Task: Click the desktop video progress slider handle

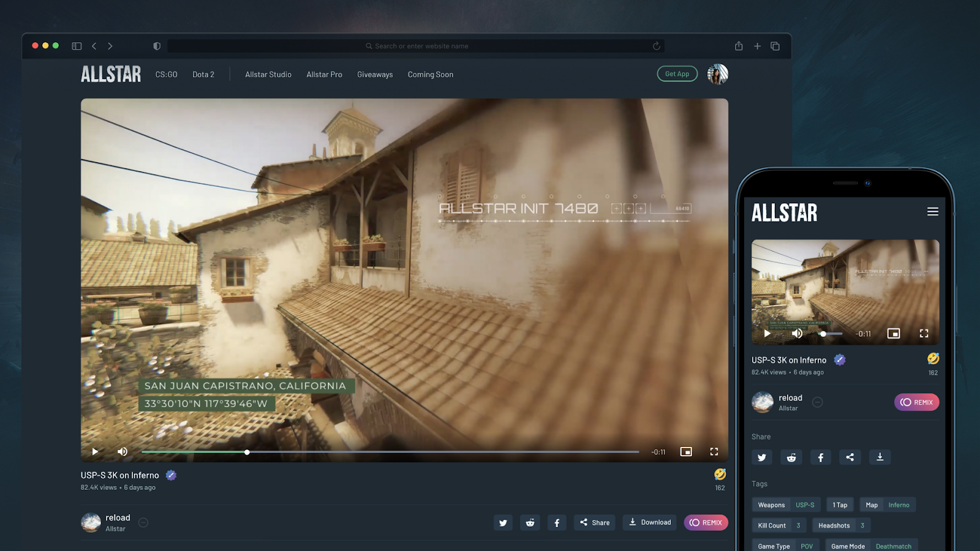Action: click(x=247, y=452)
